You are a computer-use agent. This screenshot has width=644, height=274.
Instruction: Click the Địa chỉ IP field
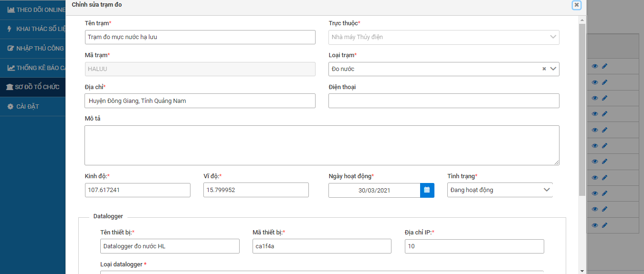coord(474,246)
